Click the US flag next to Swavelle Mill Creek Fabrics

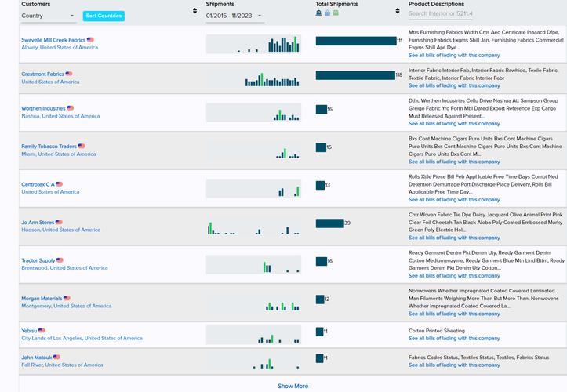point(90,40)
